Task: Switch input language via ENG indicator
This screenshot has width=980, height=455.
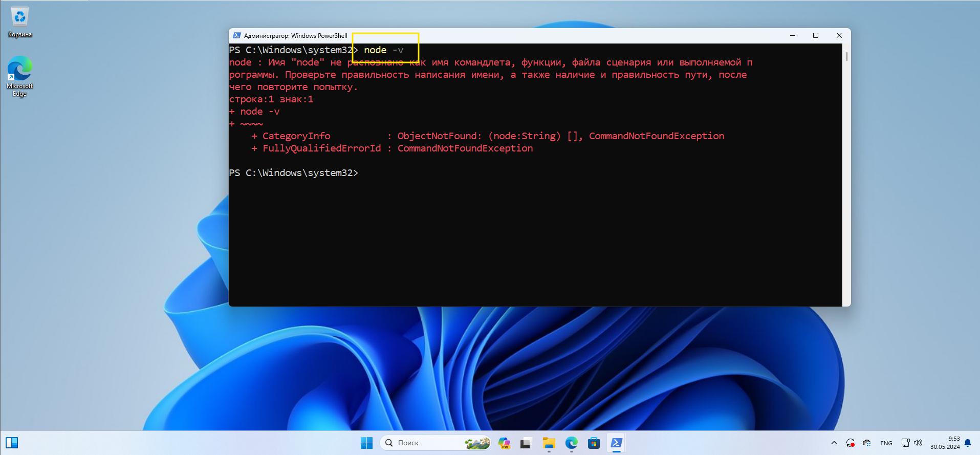Action: click(x=886, y=443)
